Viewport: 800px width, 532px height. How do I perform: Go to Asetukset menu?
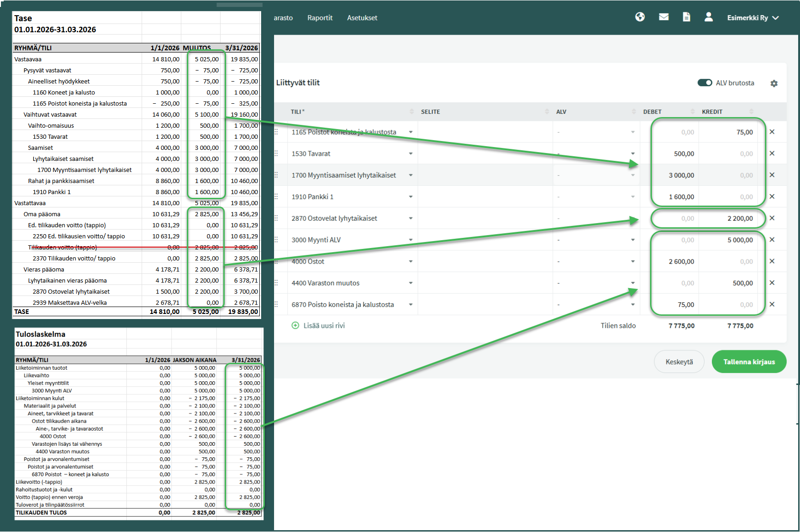[362, 18]
